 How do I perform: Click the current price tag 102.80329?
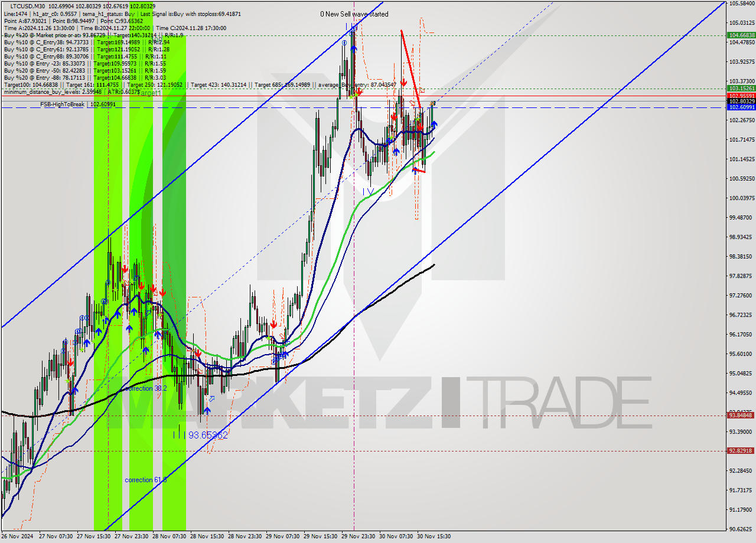(741, 102)
